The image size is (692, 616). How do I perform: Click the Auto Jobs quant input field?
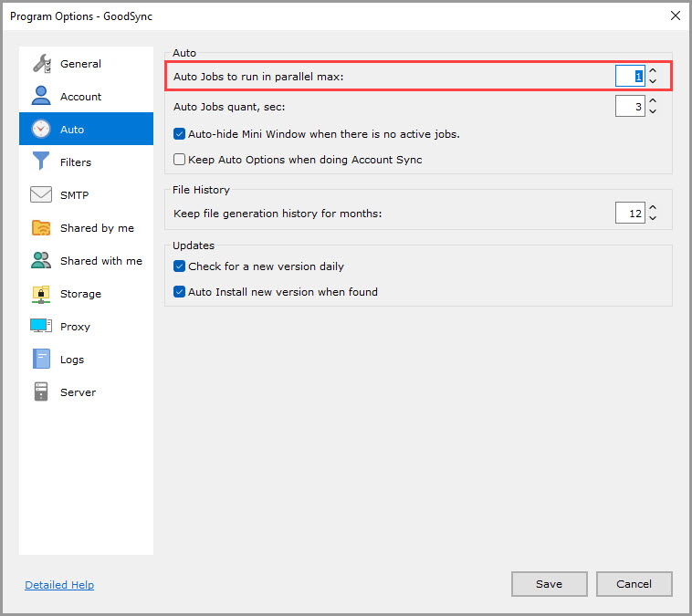coord(630,106)
